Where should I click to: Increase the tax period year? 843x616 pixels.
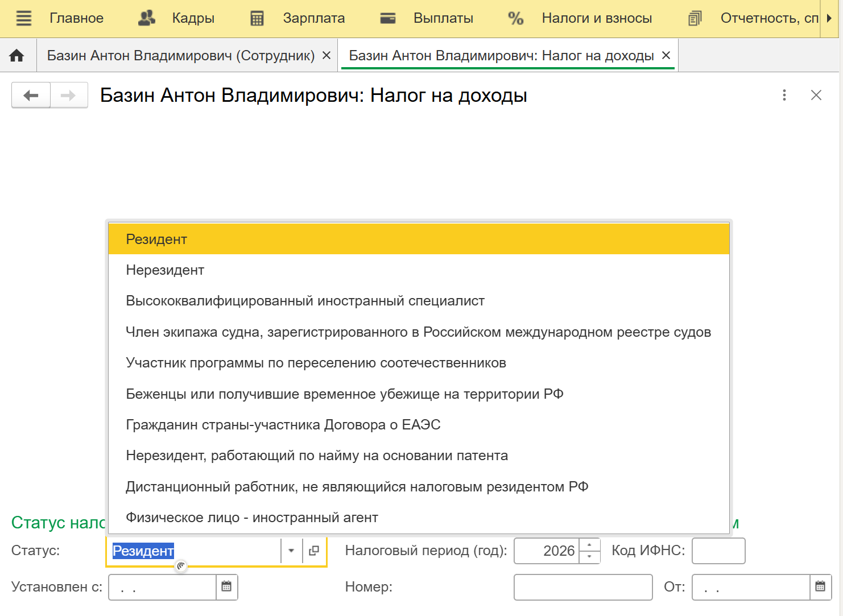589,544
